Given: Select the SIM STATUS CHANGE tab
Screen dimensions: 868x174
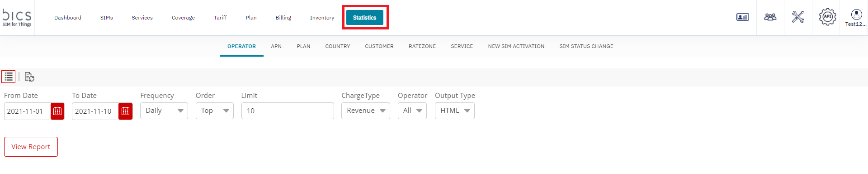Looking at the screenshot, I should click(x=586, y=46).
